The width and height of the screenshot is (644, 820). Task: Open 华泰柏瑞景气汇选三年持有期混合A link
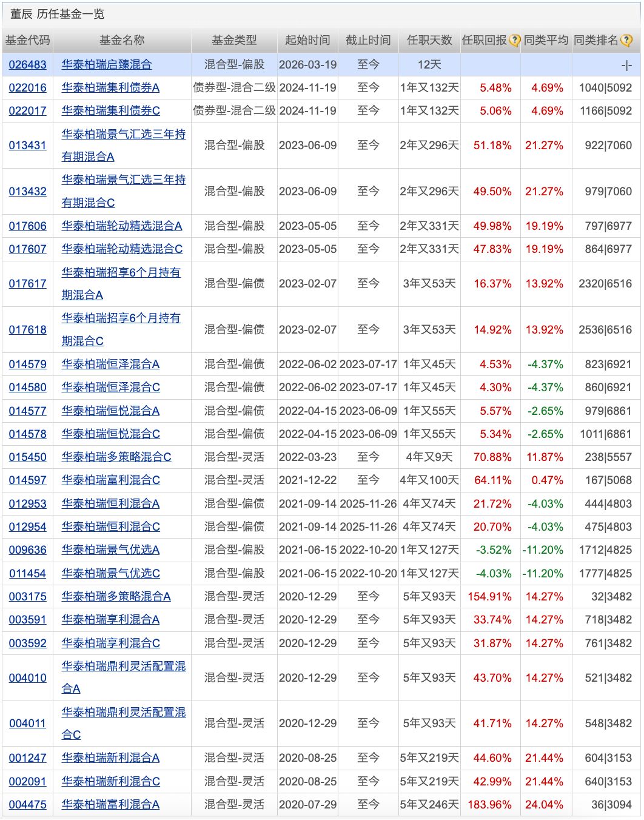[123, 135]
